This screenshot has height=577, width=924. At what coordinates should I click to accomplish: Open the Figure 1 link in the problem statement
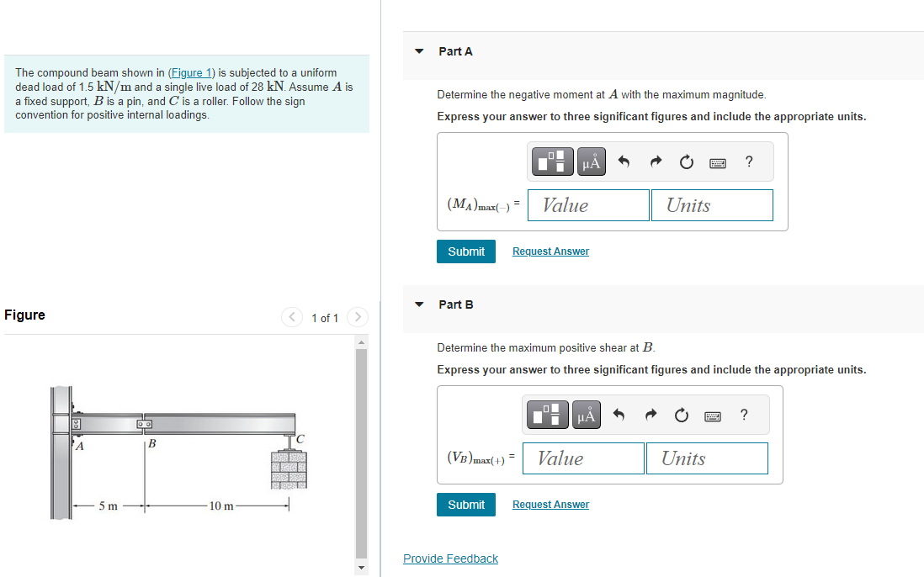(191, 72)
